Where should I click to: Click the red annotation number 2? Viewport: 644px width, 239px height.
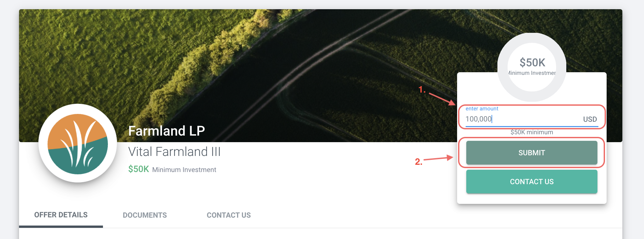pos(418,162)
